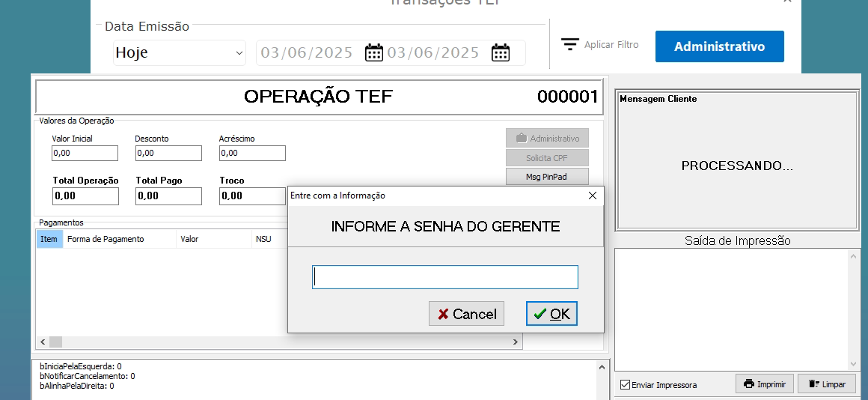Click the Imprimir printer button
This screenshot has width=868, height=400.
click(765, 384)
